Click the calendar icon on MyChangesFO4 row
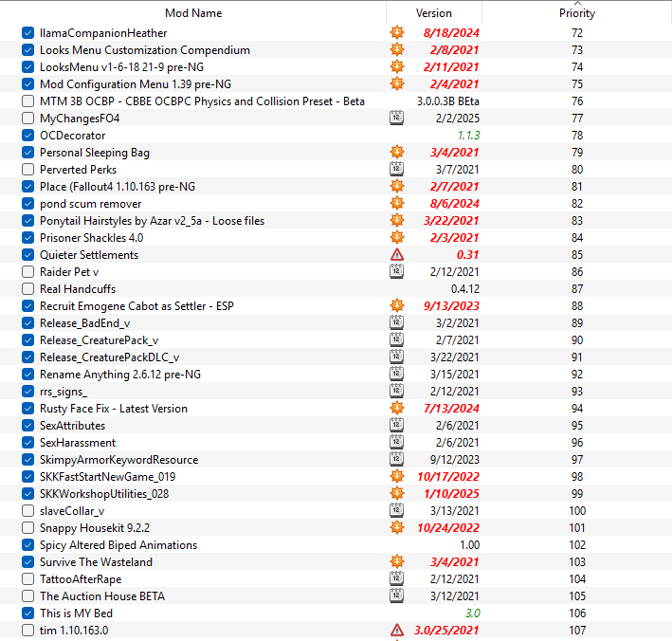 (x=396, y=118)
